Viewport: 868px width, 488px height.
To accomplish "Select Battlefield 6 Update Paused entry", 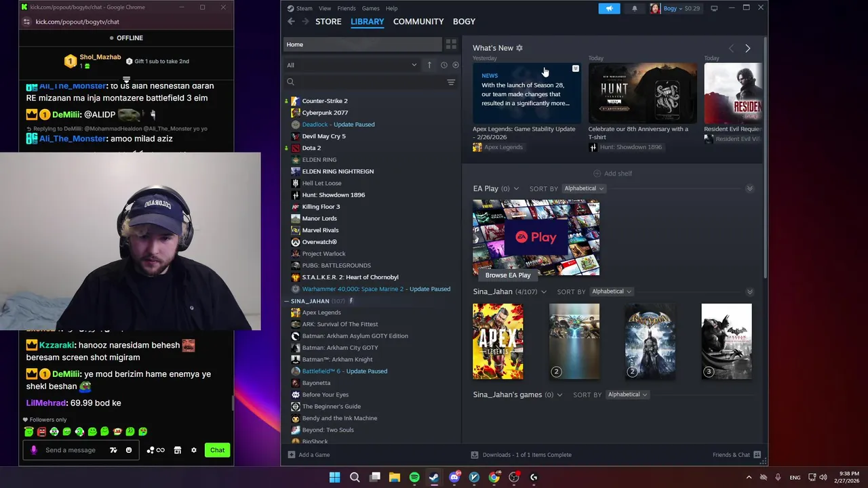I will click(344, 371).
